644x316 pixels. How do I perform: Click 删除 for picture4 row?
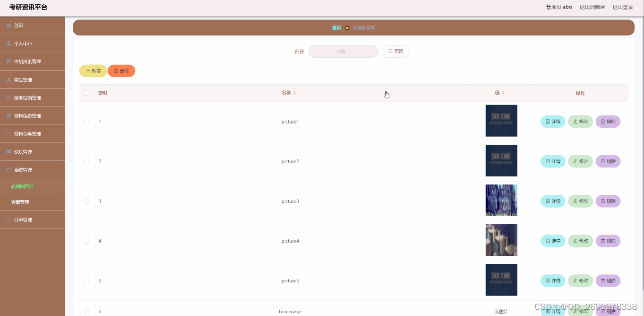(x=608, y=241)
